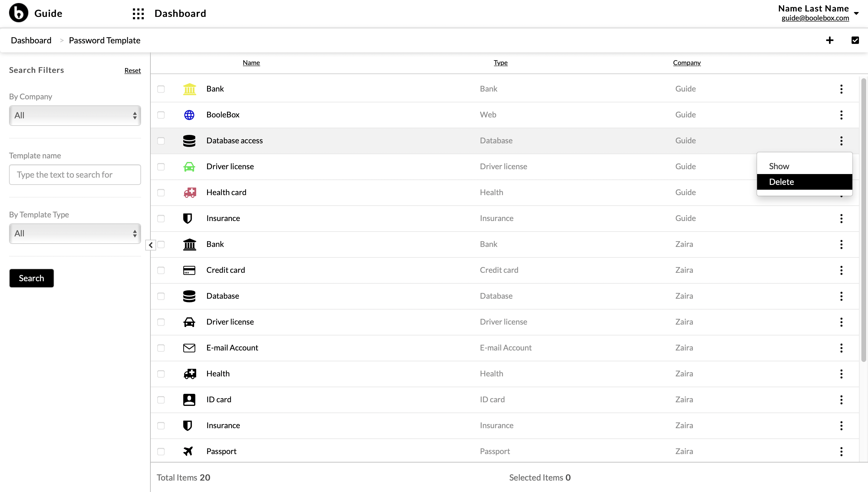
Task: Expand the By Template Type dropdown
Action: point(75,233)
